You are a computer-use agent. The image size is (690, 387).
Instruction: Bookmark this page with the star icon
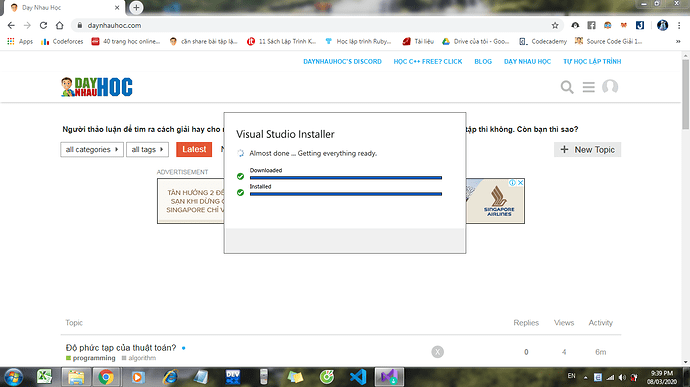tap(555, 26)
